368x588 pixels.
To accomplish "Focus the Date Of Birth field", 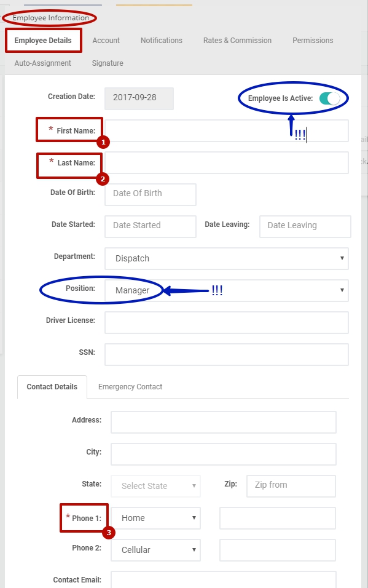I will pyautogui.click(x=151, y=194).
